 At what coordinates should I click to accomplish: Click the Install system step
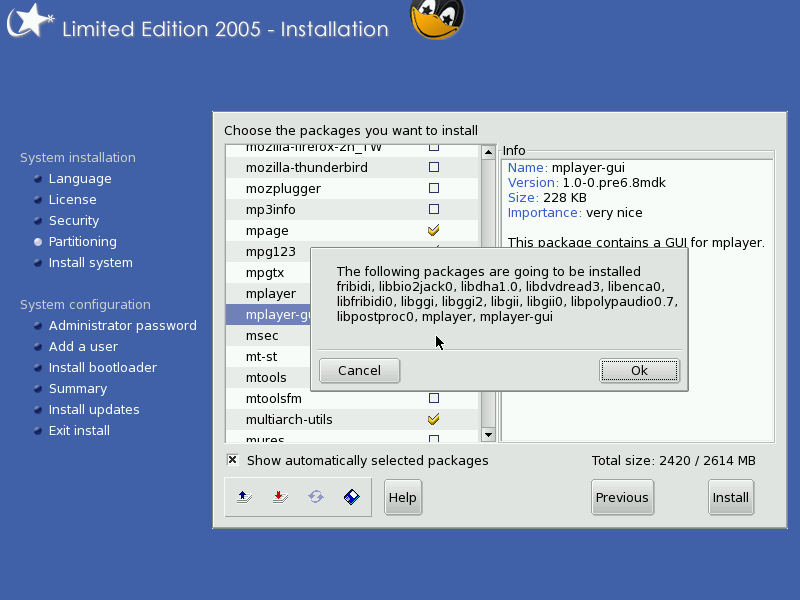point(91,262)
